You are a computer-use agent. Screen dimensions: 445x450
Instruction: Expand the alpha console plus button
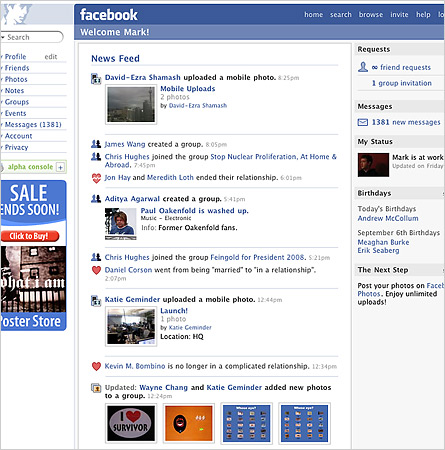[60, 167]
